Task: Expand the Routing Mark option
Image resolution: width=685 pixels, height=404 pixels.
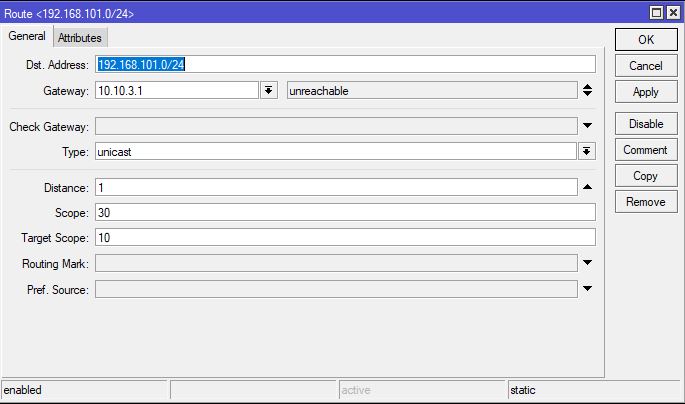Action: click(x=588, y=262)
